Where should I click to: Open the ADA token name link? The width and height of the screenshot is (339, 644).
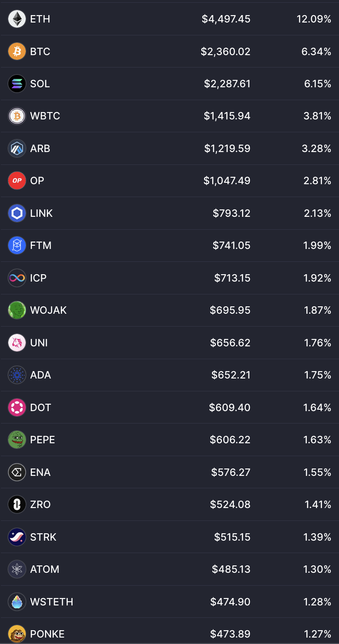pos(40,375)
